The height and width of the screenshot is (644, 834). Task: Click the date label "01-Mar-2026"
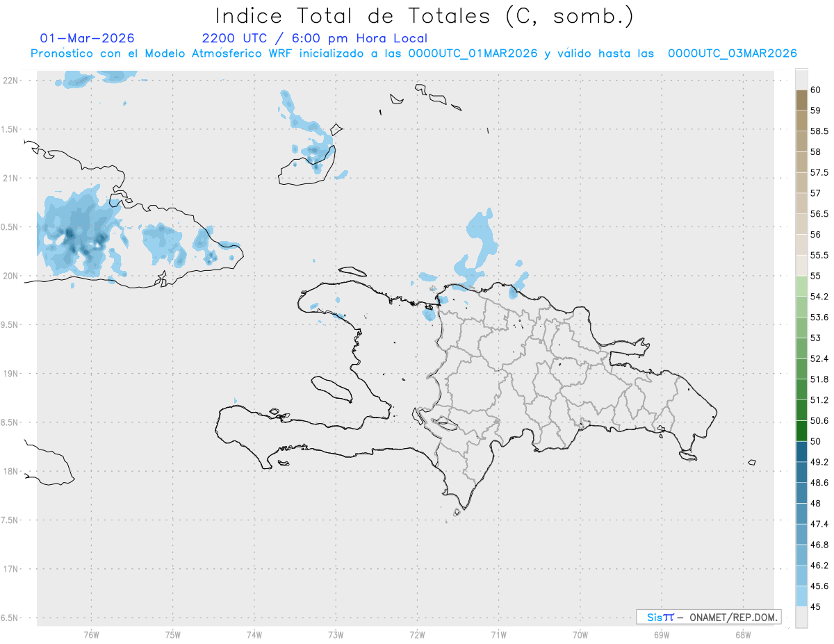(x=88, y=38)
